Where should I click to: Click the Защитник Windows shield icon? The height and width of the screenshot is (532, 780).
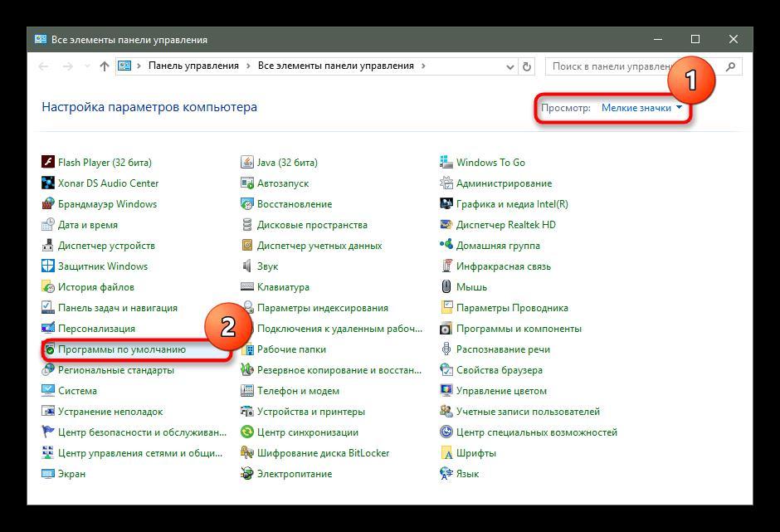click(x=48, y=266)
